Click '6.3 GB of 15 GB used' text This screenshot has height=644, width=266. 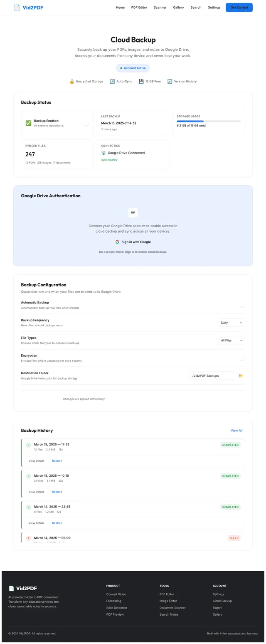point(191,125)
